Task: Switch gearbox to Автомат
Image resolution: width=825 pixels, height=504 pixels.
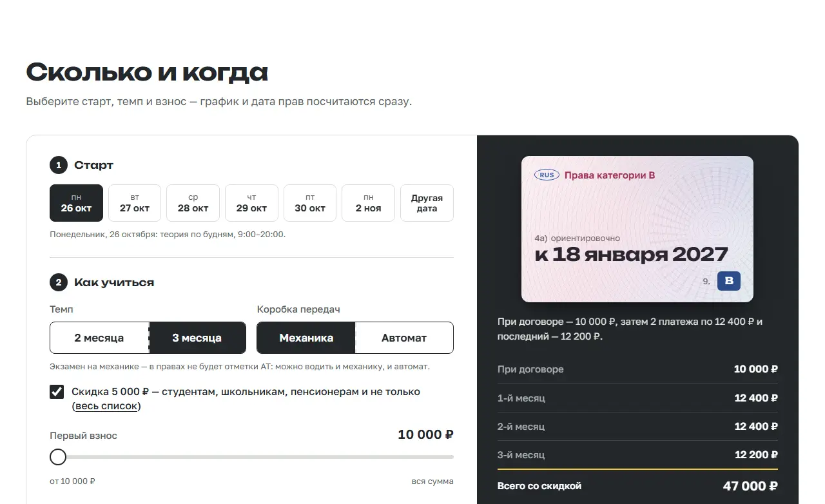Action: pyautogui.click(x=404, y=338)
